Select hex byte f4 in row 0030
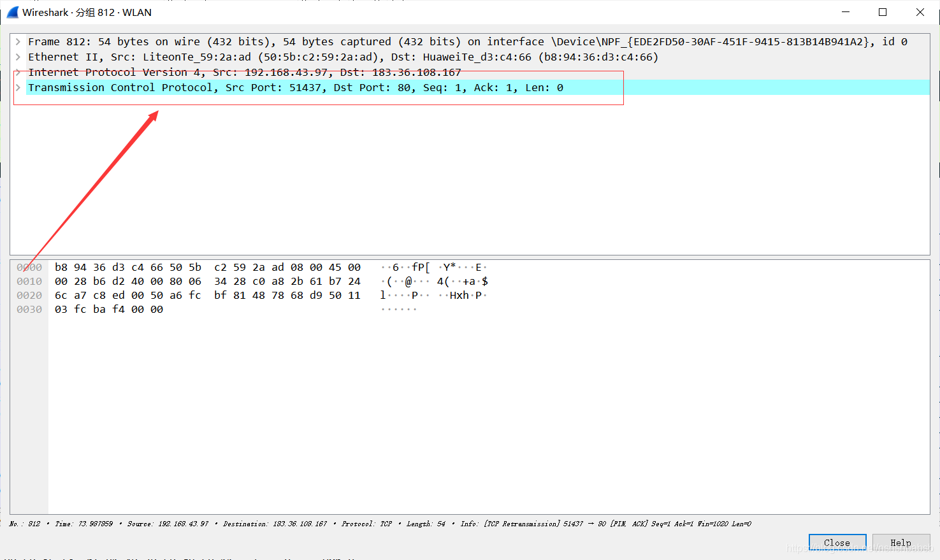Image resolution: width=940 pixels, height=560 pixels. 119,310
